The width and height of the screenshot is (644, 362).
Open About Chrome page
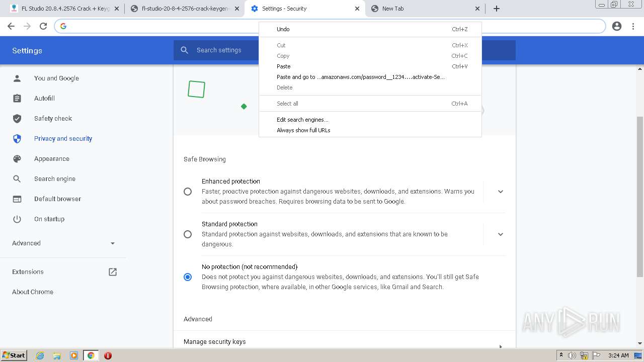click(33, 292)
